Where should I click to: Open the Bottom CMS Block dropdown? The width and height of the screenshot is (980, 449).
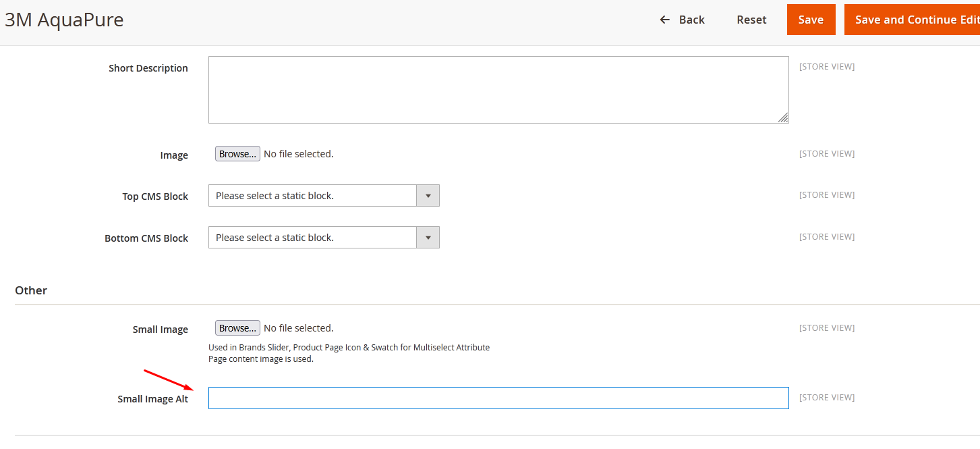pos(324,238)
